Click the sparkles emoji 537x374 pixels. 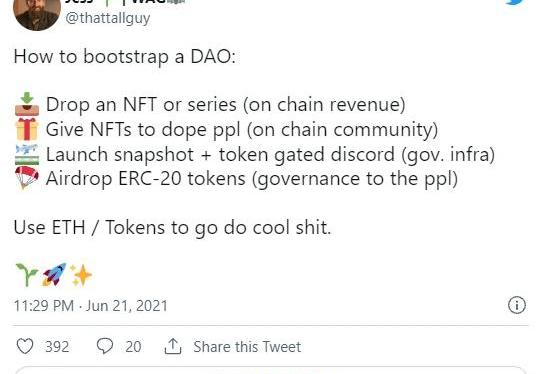coord(81,275)
